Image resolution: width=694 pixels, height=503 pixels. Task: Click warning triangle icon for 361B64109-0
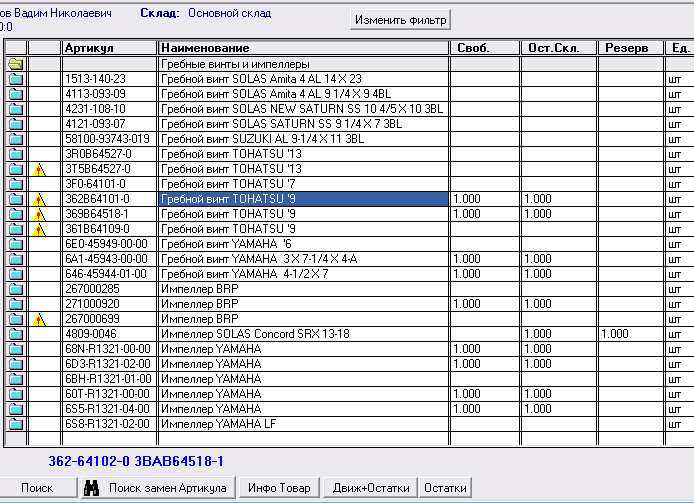[x=39, y=229]
